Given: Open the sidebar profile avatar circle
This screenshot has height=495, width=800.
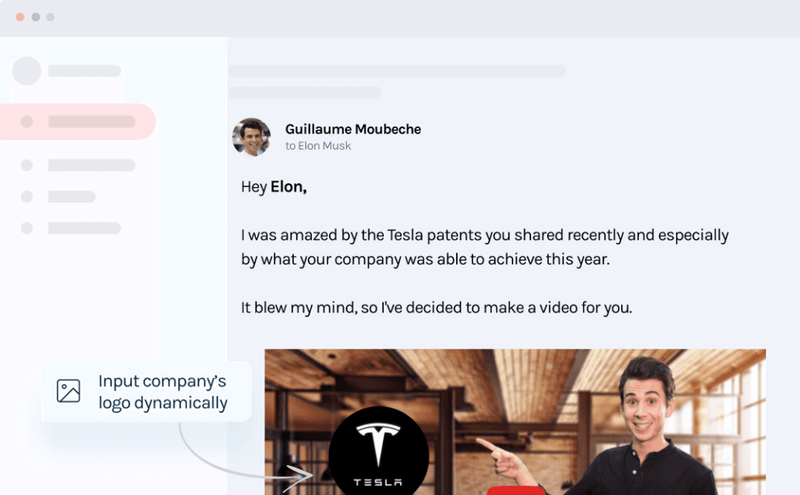Looking at the screenshot, I should (27, 71).
